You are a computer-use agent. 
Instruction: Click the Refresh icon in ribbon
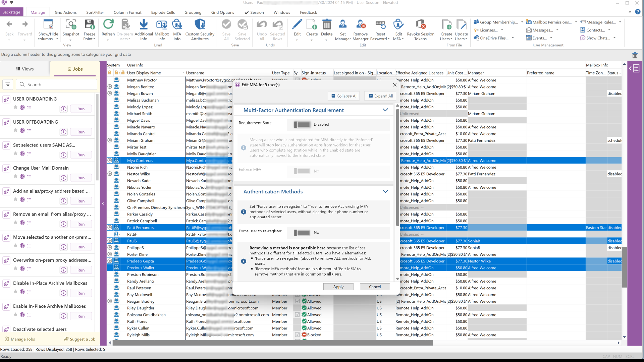click(x=108, y=25)
